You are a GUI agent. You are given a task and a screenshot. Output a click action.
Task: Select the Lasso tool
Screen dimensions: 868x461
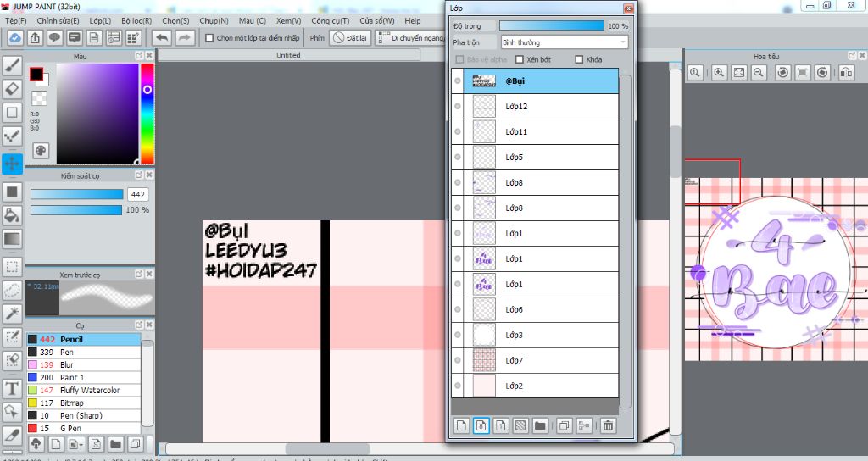click(x=12, y=291)
